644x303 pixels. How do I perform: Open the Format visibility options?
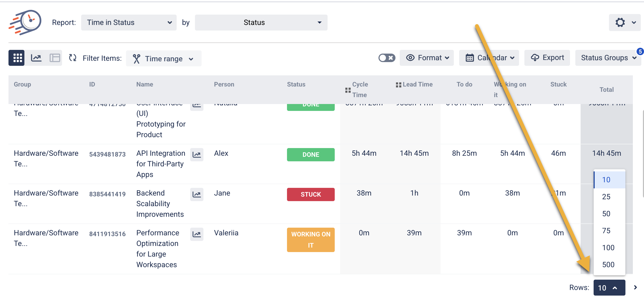pos(427,58)
